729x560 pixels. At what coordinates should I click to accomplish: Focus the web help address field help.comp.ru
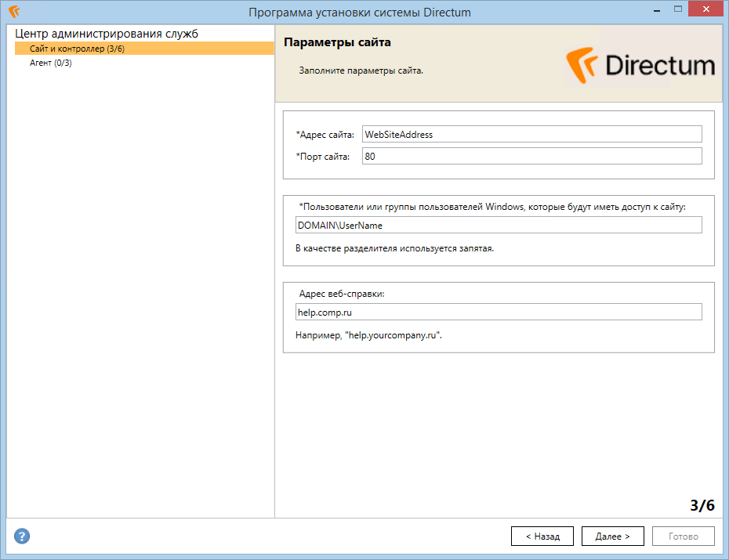tap(499, 312)
